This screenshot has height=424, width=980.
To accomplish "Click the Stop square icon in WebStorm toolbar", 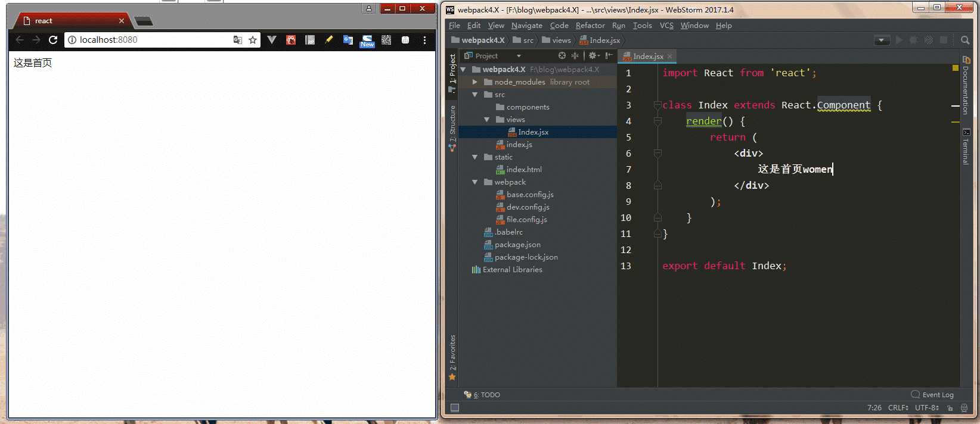I will click(944, 40).
